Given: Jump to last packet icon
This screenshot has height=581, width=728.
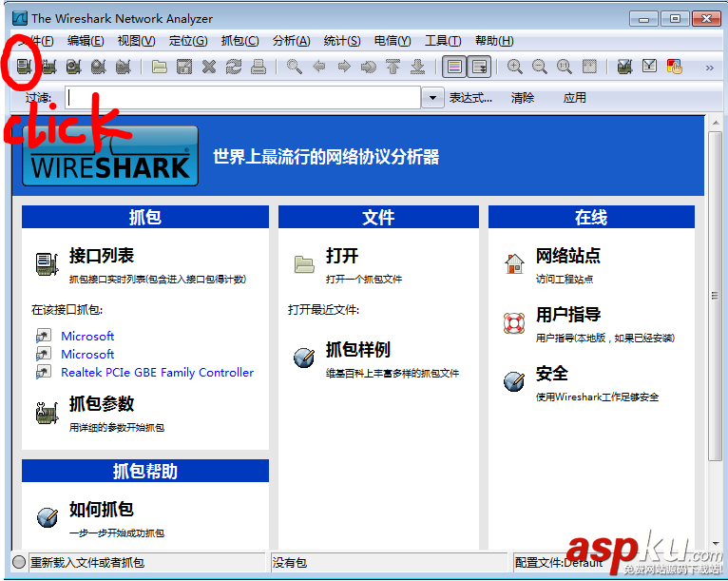Looking at the screenshot, I should [x=418, y=67].
